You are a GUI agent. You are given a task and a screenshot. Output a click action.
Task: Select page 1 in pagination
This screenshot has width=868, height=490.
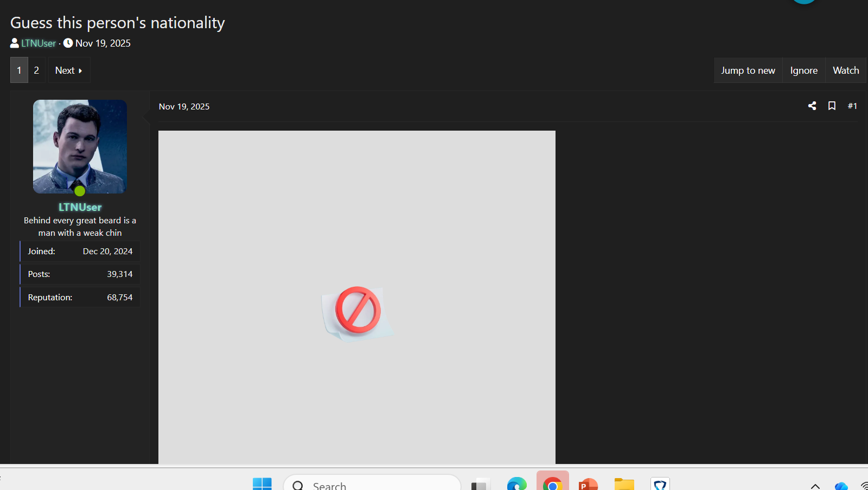[x=19, y=70]
